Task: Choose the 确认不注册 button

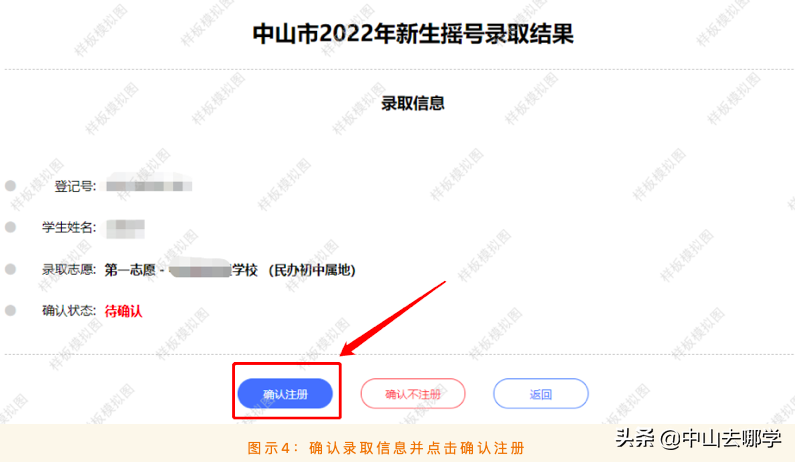Action: 413,394
